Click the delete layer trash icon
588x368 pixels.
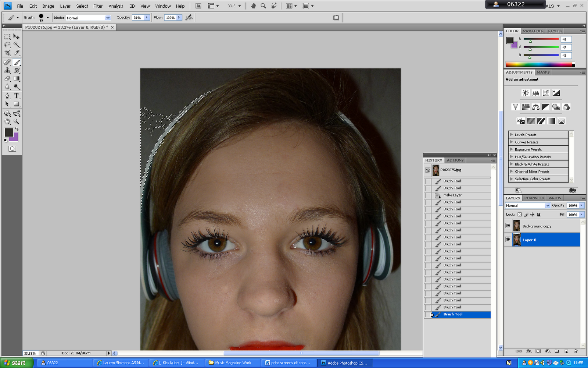(x=576, y=351)
